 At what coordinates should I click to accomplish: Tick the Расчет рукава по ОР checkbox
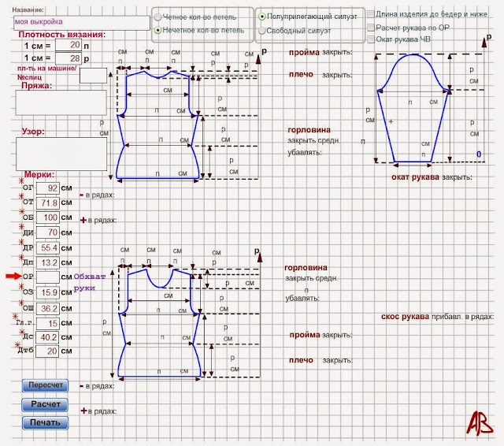371,28
